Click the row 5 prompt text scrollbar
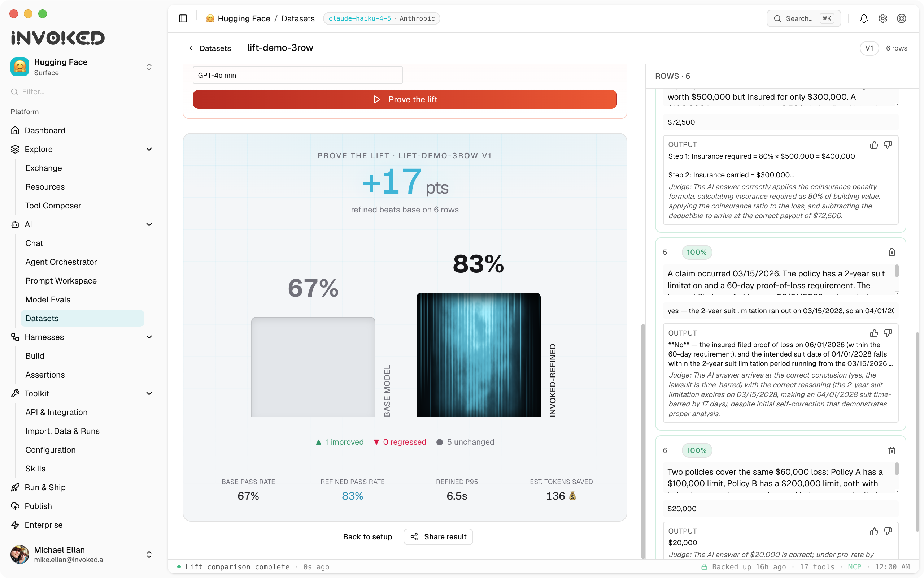 click(897, 271)
